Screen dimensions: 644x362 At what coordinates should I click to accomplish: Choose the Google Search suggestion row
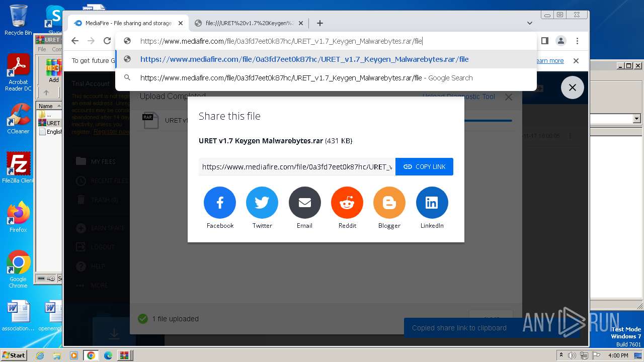click(326, 78)
